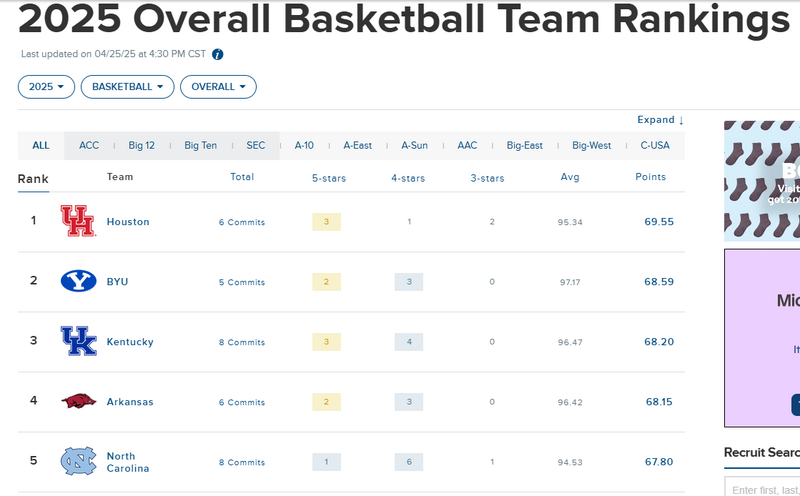Open Houston's 6 Commits link
The height and width of the screenshot is (496, 800).
pyautogui.click(x=242, y=222)
